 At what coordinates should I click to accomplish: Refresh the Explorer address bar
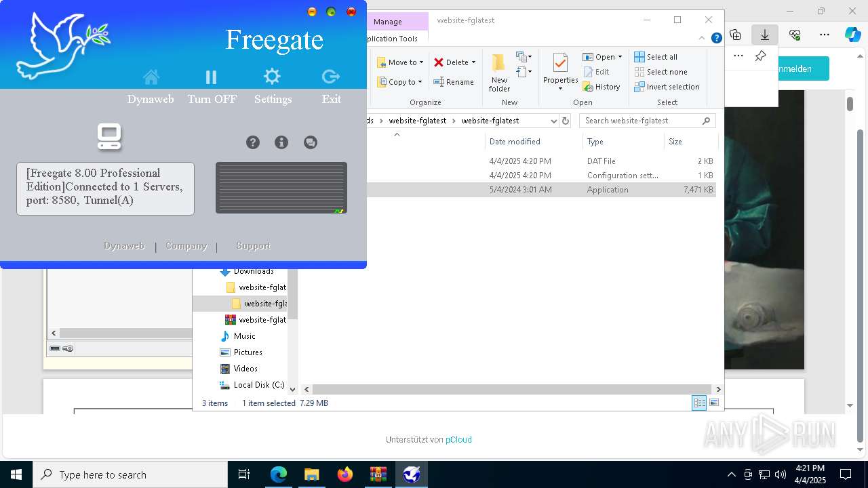[566, 121]
